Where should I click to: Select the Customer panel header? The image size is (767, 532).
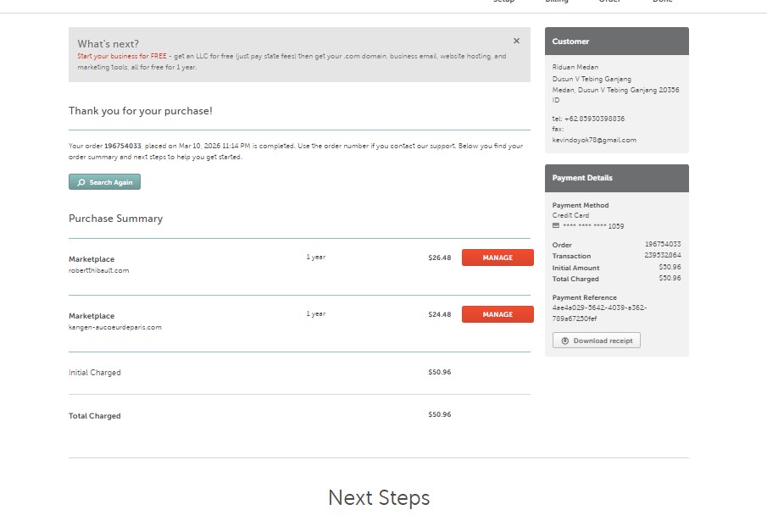[616, 42]
